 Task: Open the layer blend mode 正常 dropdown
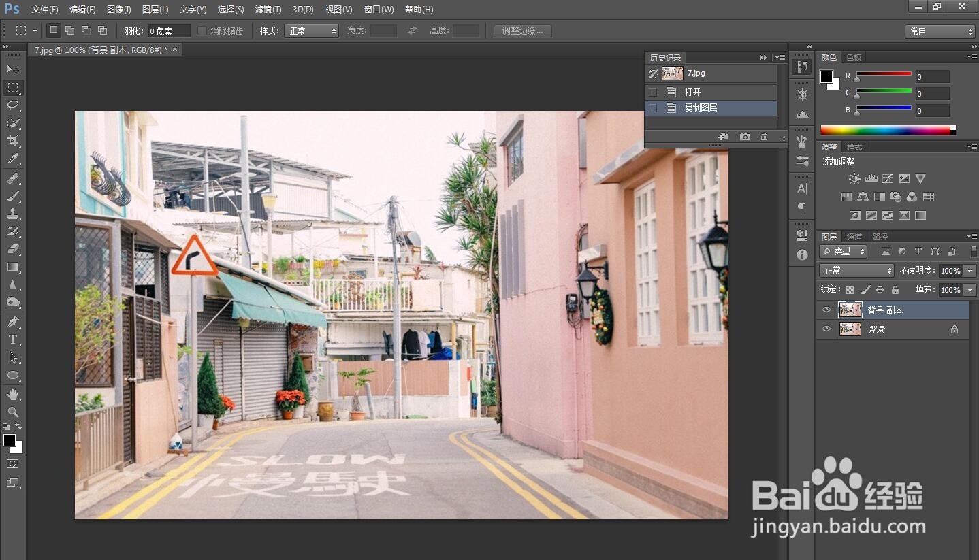coord(856,271)
